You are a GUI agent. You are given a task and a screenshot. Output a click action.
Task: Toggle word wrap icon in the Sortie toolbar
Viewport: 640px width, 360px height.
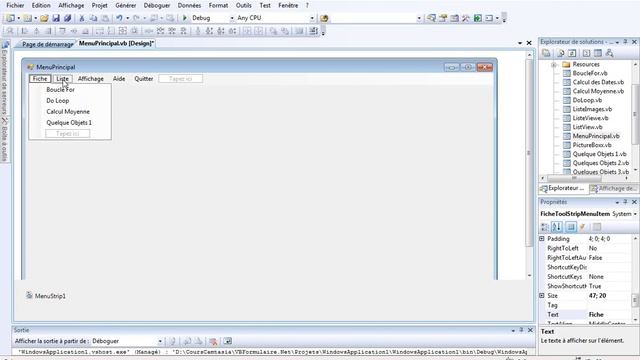(227, 341)
